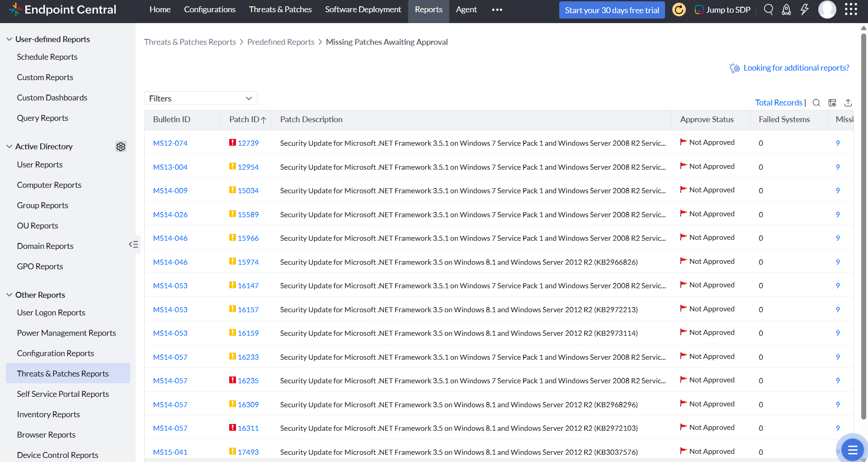Open GPO Reports in sidebar
The width and height of the screenshot is (868, 462).
pyautogui.click(x=40, y=267)
